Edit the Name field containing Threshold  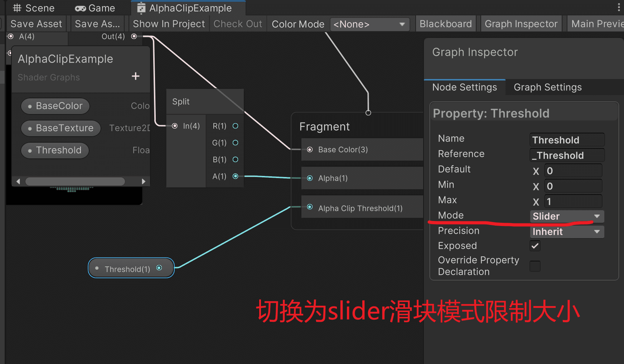(x=567, y=140)
